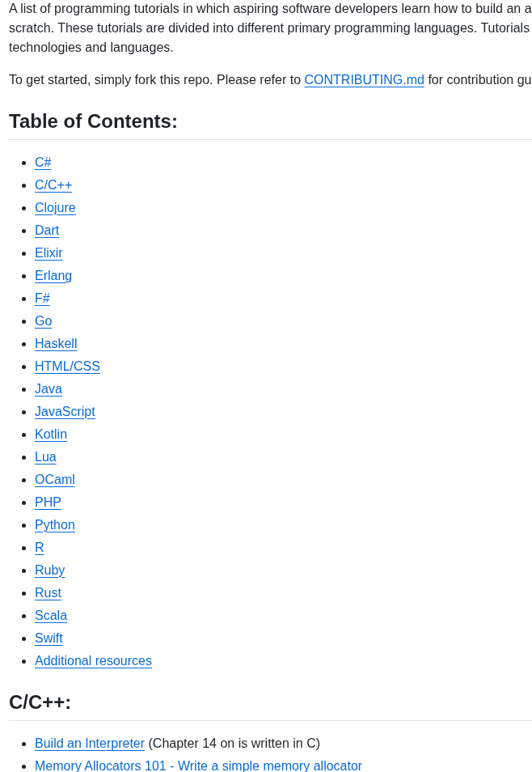Screen dimensions: 532x772
Task: Open the Additional resources link
Action: coord(93,660)
